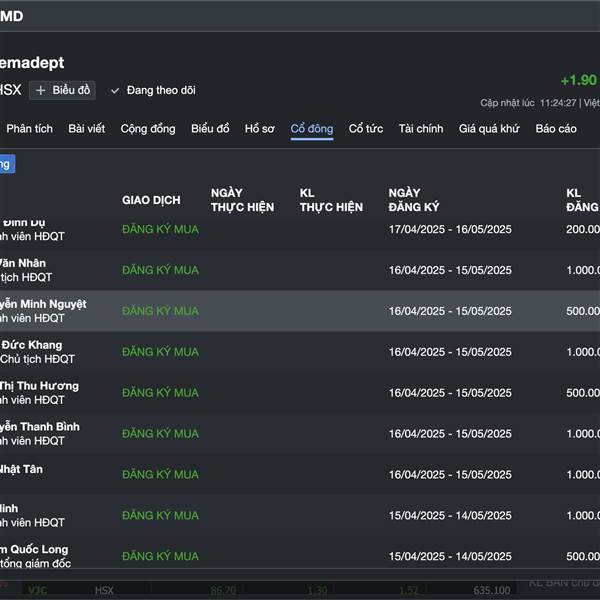
Task: Click the VJC ticker in bottom bar
Action: pos(38,591)
